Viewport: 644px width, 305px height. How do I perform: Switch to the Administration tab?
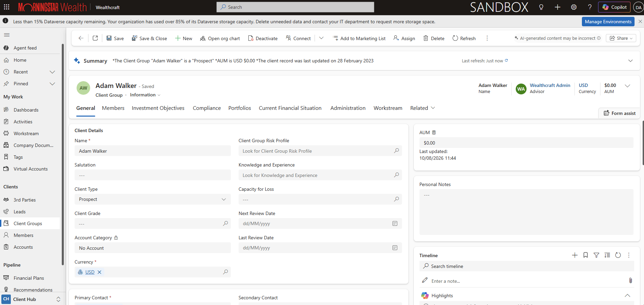[x=348, y=108]
